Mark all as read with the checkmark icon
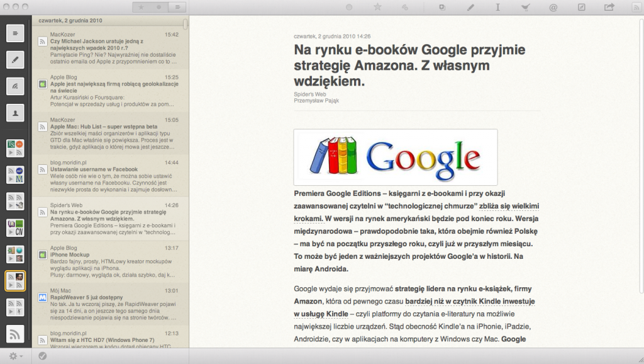This screenshot has height=364, width=644. (x=42, y=356)
